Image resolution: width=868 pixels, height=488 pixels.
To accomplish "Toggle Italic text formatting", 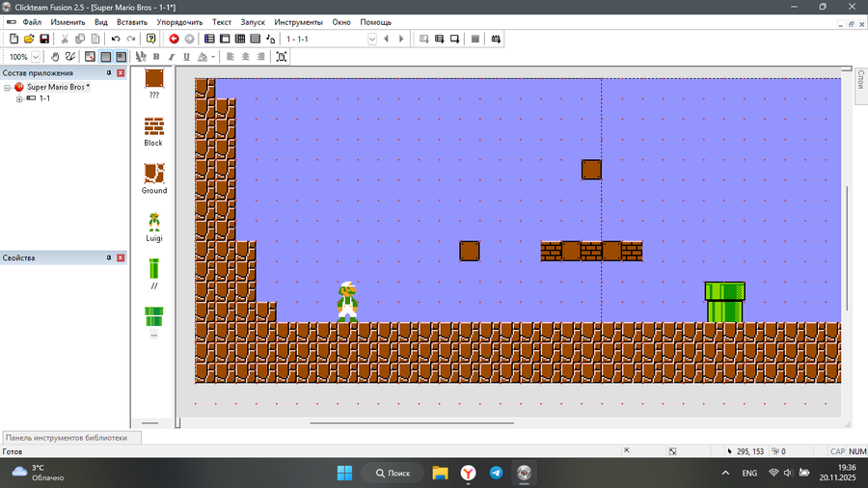I will tap(172, 57).
